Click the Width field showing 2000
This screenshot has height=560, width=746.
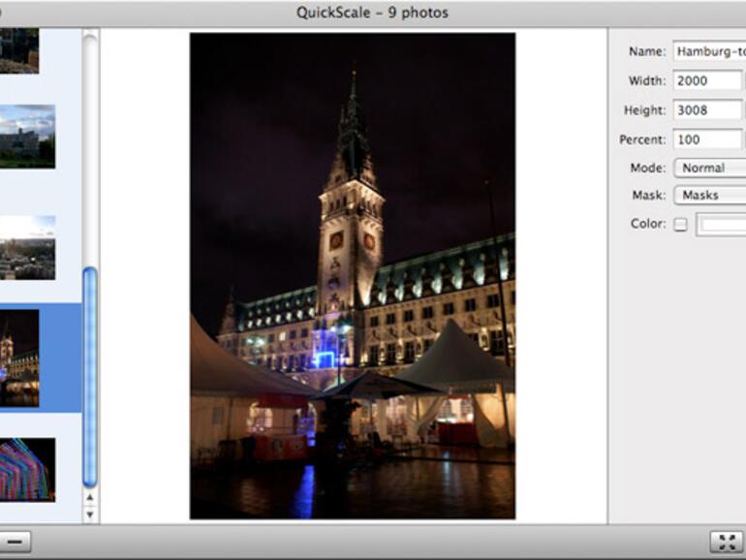pyautogui.click(x=707, y=81)
